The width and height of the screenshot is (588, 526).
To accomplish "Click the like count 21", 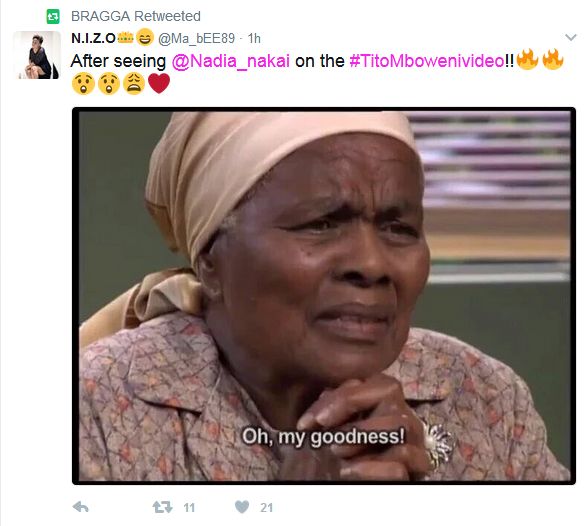I will pyautogui.click(x=266, y=508).
